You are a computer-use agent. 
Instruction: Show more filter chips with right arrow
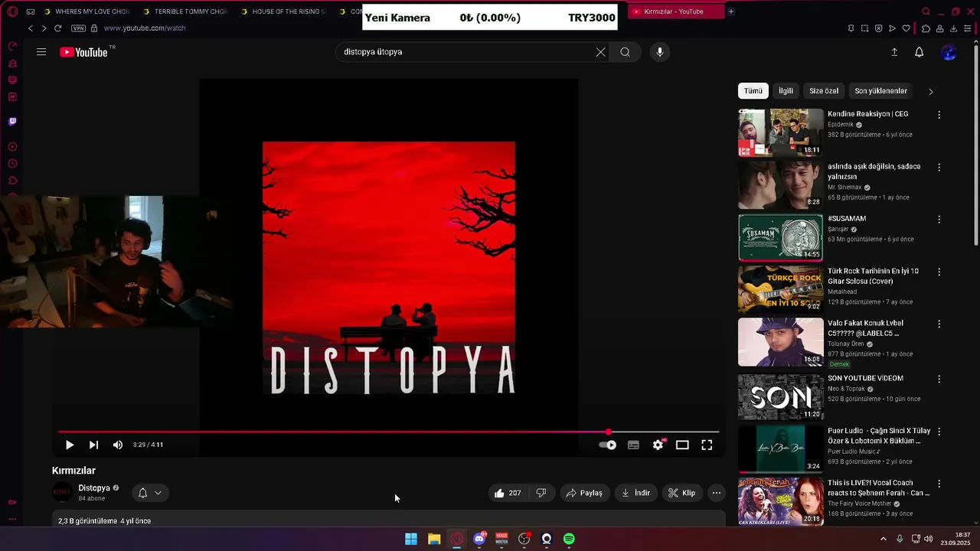point(930,91)
